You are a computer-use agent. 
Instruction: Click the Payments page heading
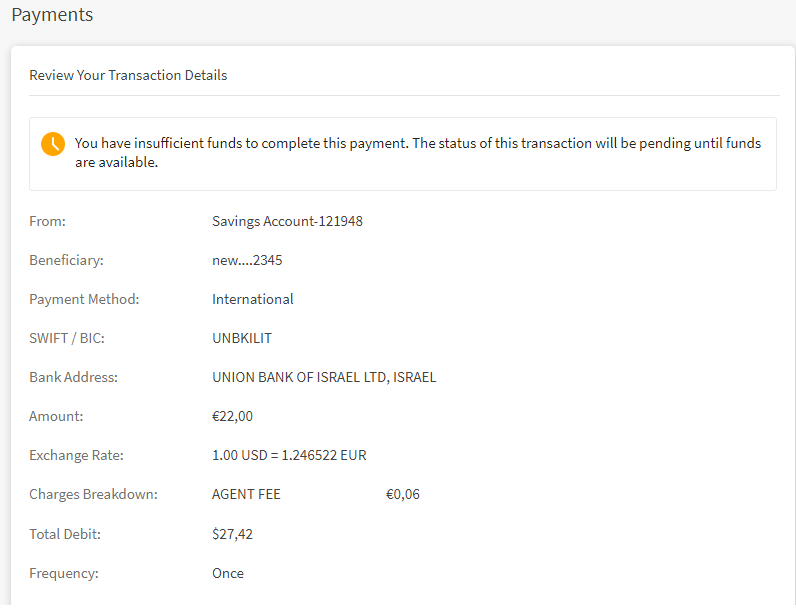click(52, 15)
